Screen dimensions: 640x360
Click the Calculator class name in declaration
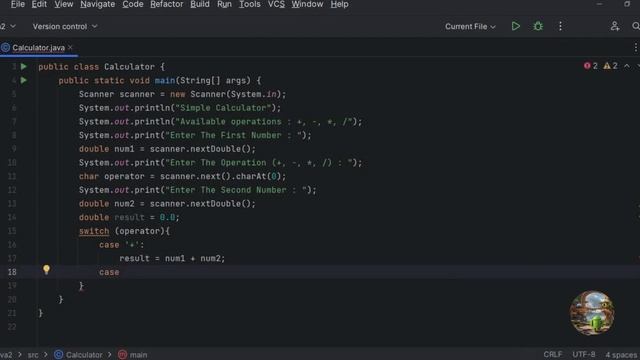[129, 67]
